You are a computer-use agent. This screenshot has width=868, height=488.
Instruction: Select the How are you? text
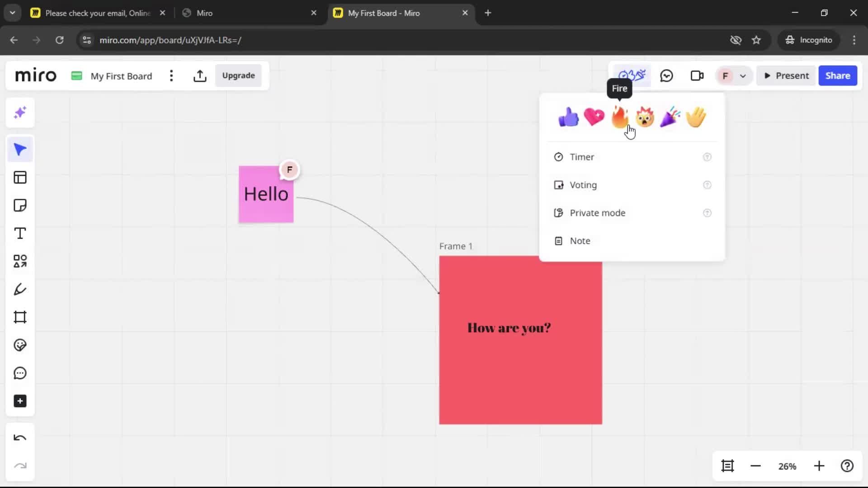coord(509,328)
